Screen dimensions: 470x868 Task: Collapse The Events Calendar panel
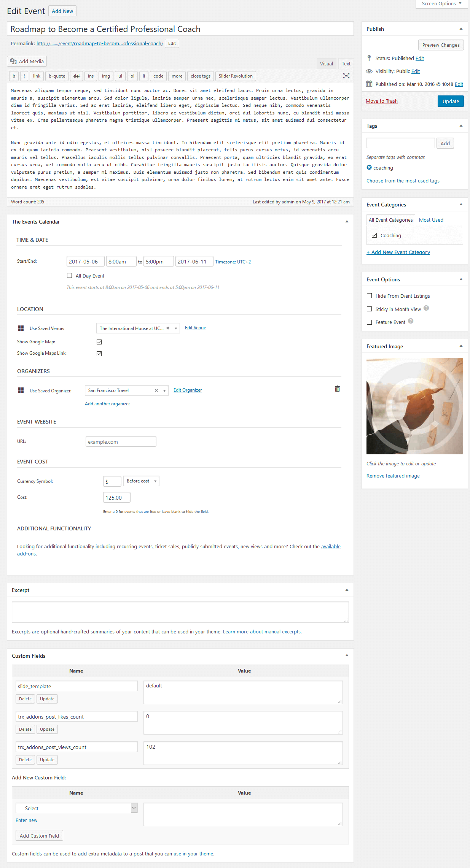pyautogui.click(x=347, y=222)
